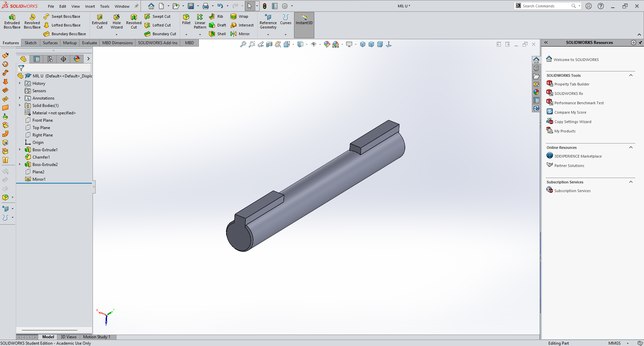
Task: Open 3DEXPERIENCE Marketplace link
Action: 578,156
